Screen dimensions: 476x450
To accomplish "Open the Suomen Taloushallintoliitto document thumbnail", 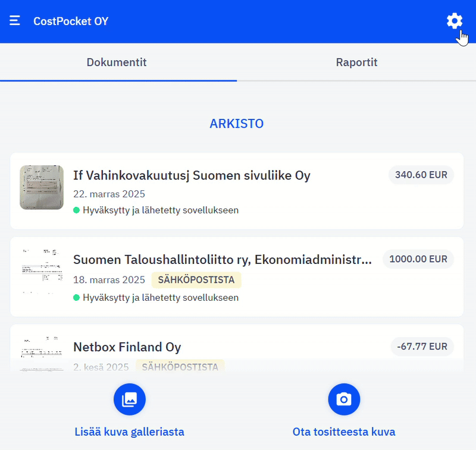I will click(x=42, y=271).
